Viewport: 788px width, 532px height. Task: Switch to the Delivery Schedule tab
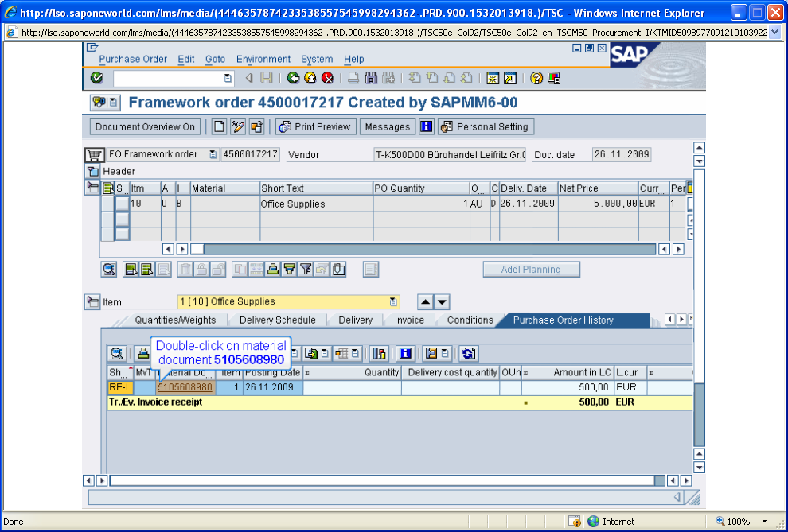tap(278, 320)
